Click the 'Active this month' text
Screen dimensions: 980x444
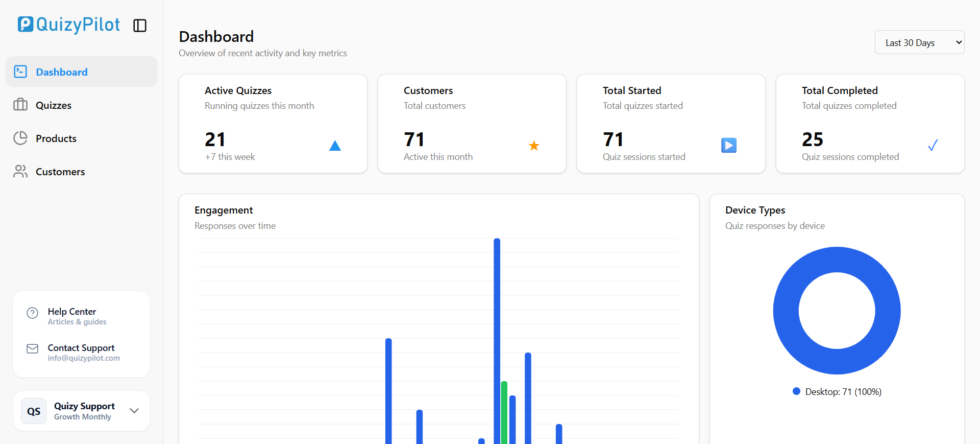pyautogui.click(x=438, y=157)
